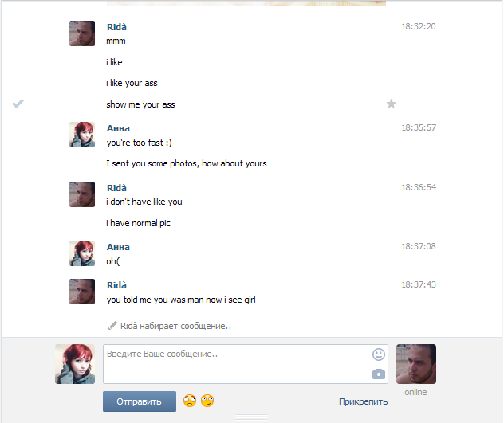Open your own large avatar beside input

pyautogui.click(x=75, y=364)
